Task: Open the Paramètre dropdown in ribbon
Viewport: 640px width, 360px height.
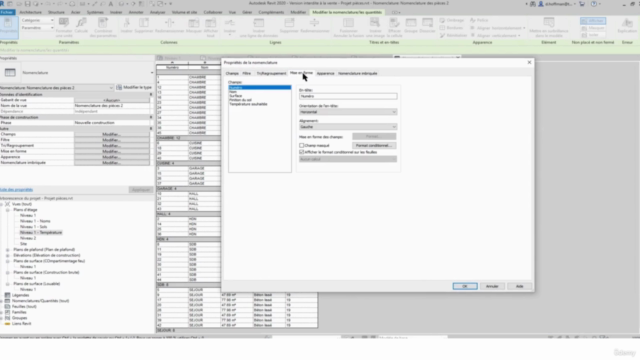Action: pos(37,28)
